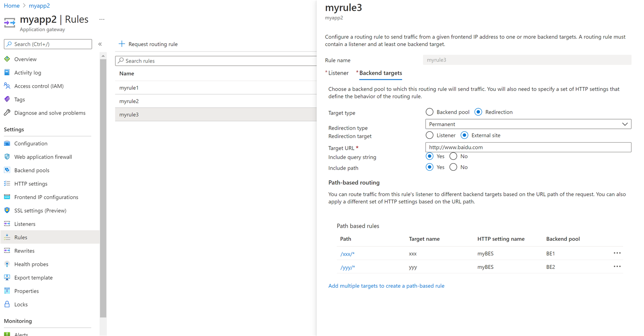Open Rewrites in the sidebar menu
Image resolution: width=644 pixels, height=336 pixels.
(24, 251)
